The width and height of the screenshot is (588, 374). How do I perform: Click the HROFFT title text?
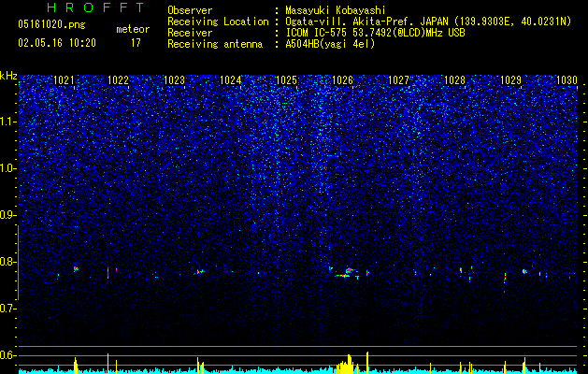coord(95,7)
